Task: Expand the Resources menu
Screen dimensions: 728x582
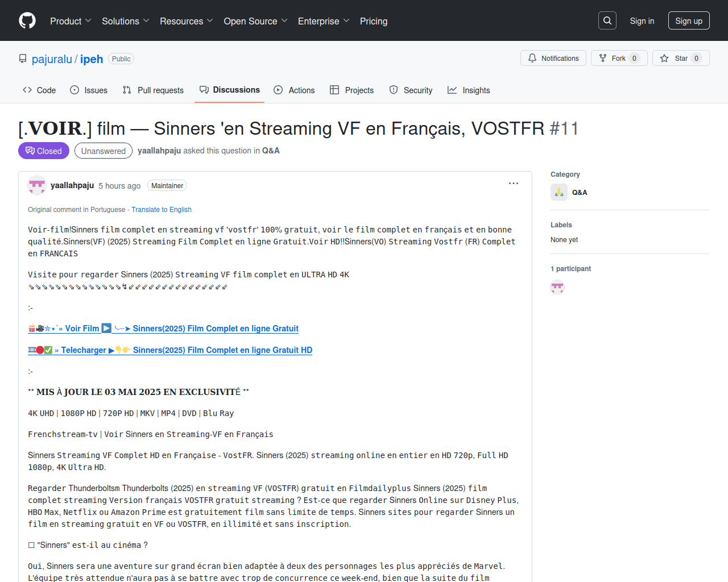Action: (187, 21)
